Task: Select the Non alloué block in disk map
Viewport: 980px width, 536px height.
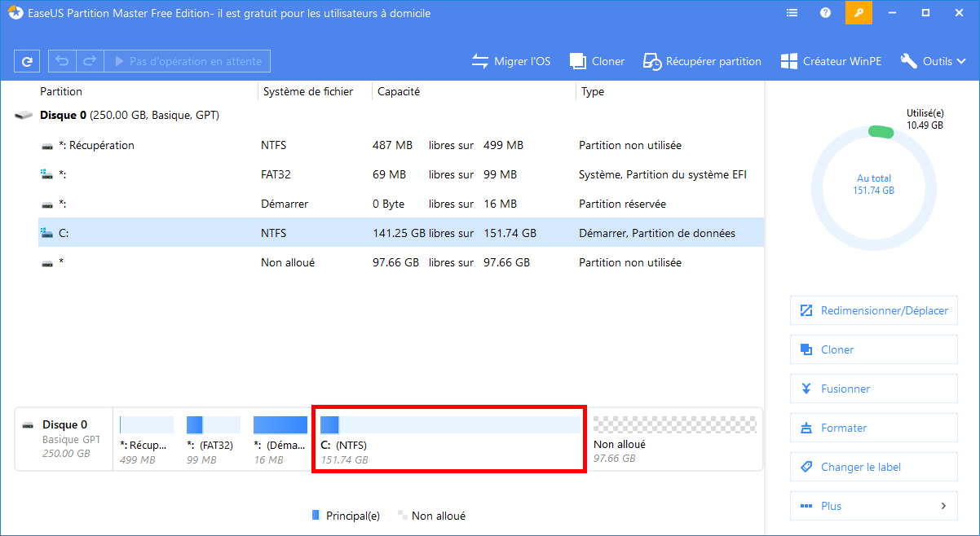Action: click(675, 440)
